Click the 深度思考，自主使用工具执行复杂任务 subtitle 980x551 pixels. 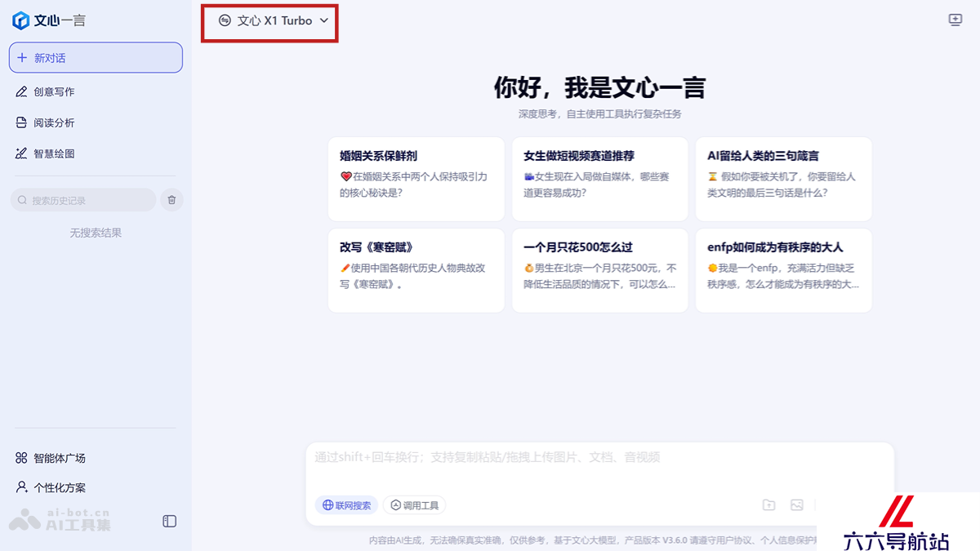point(599,114)
